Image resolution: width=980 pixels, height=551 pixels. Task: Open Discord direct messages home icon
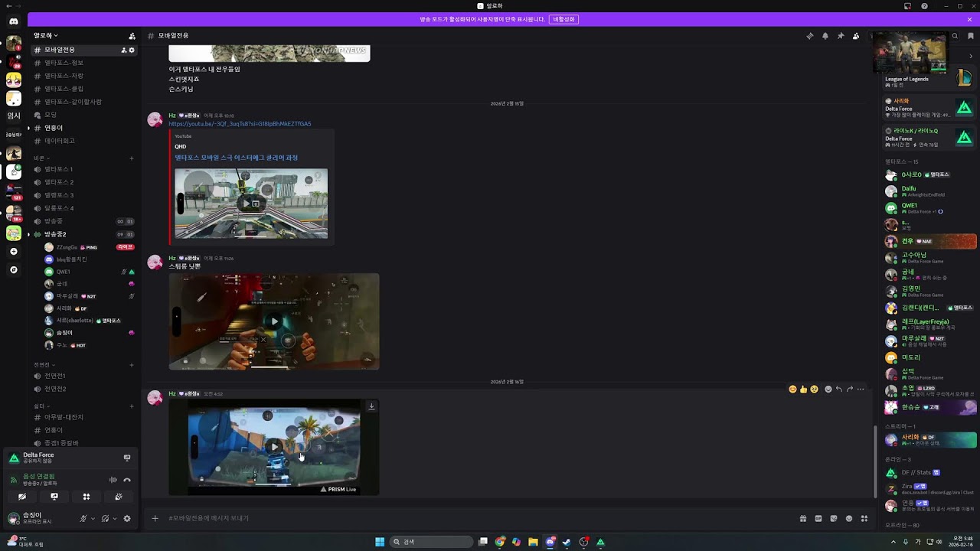[13, 21]
